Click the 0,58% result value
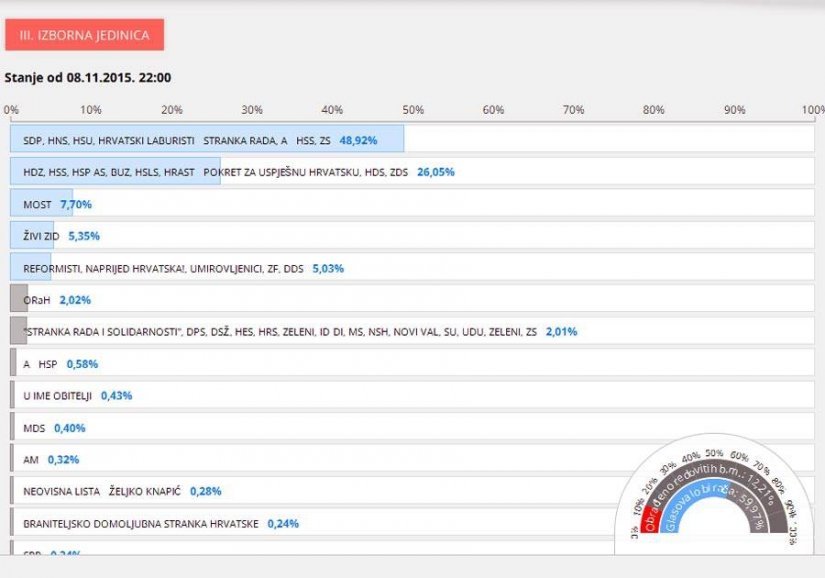Viewport: 825px width, 578px height. pyautogui.click(x=83, y=364)
